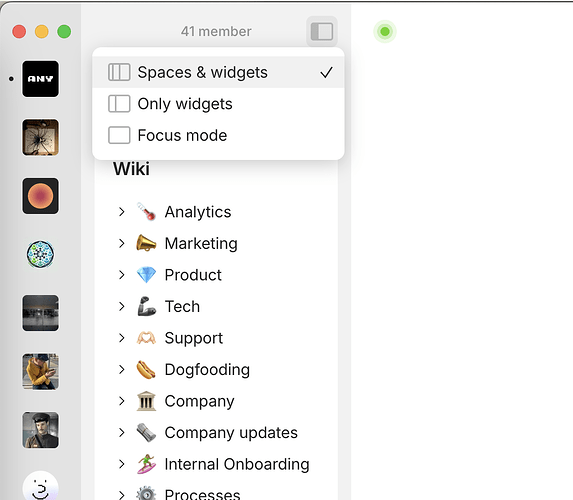The height and width of the screenshot is (500, 573).
Task: Open the smiley face space icon
Action: click(40, 486)
